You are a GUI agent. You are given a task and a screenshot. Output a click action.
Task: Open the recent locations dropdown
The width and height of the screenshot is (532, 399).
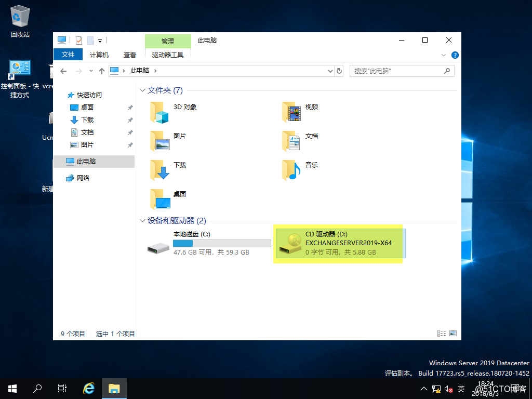(x=91, y=71)
